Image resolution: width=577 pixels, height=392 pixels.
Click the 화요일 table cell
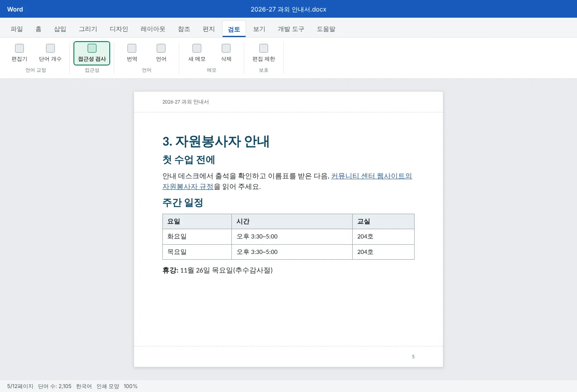click(197, 237)
